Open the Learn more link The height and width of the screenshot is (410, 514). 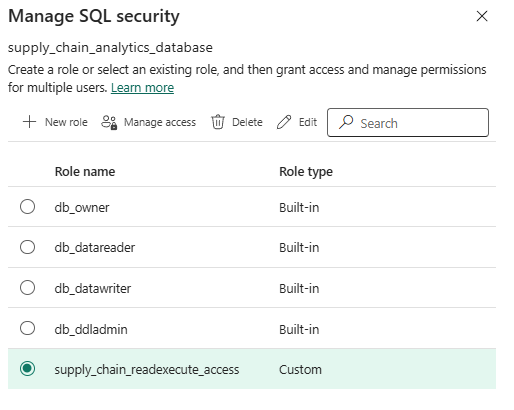pos(142,88)
